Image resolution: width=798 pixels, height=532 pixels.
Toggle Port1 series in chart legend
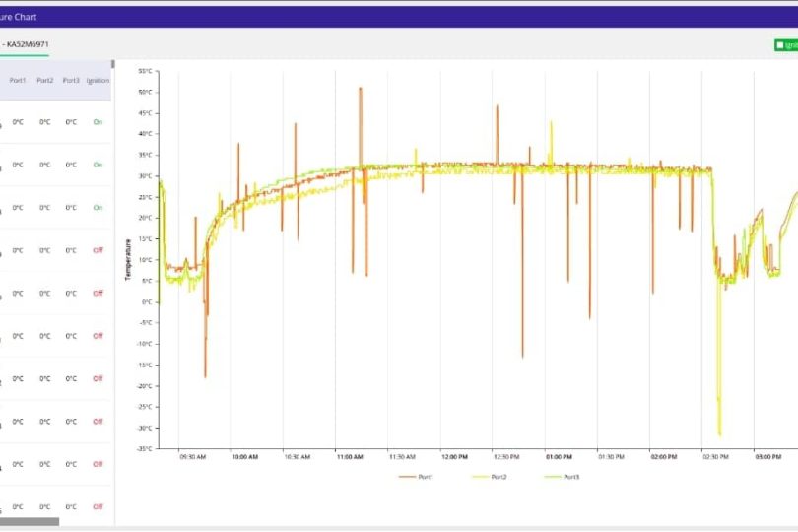(425, 477)
